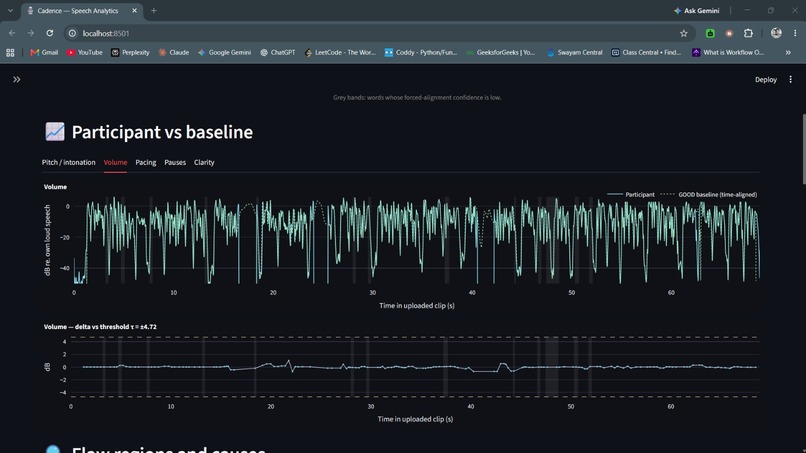806x453 pixels.
Task: Click Ask Gemini button
Action: coord(697,11)
